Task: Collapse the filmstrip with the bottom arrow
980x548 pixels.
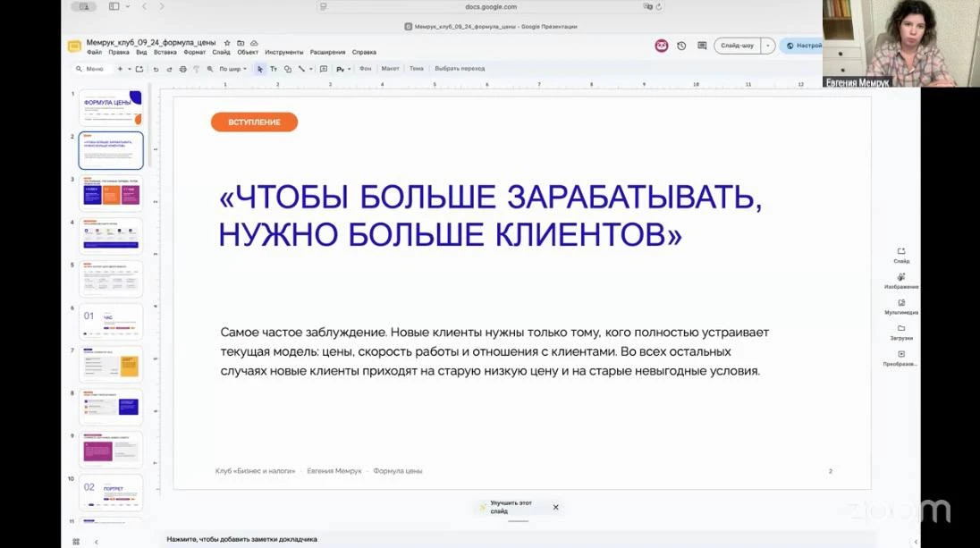Action: point(97,542)
